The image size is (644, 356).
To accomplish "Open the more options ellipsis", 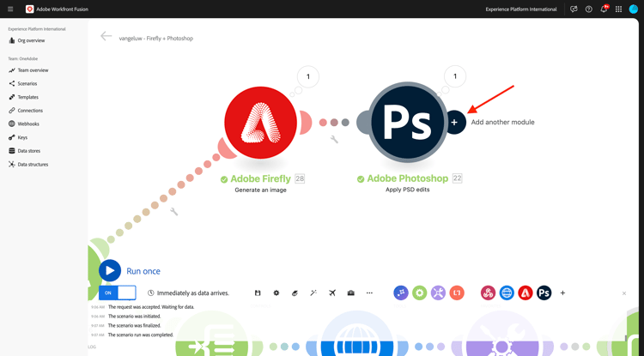I will pyautogui.click(x=369, y=293).
